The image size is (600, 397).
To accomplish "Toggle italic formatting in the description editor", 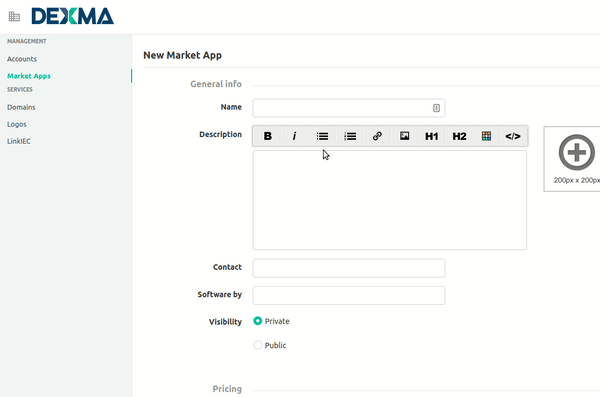I will pos(294,136).
